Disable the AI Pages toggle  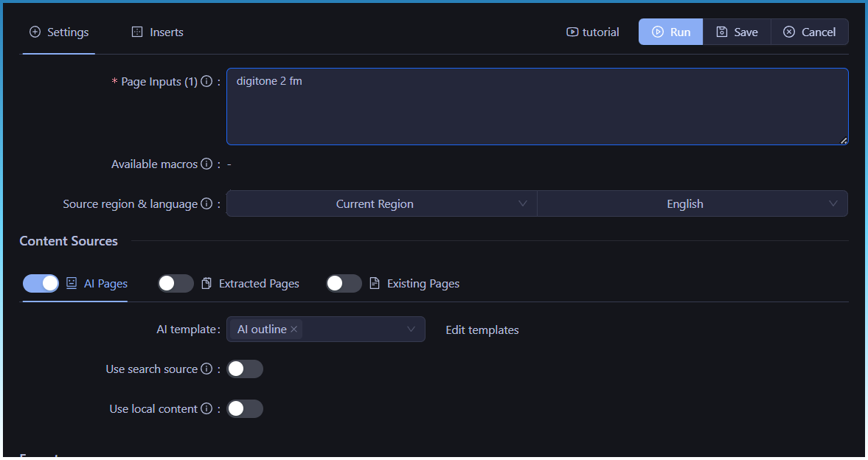(x=41, y=284)
